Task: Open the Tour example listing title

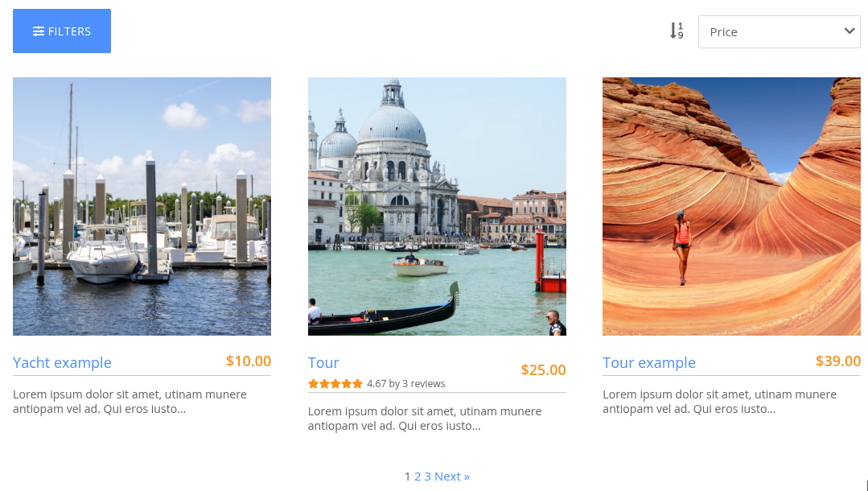Action: (648, 362)
